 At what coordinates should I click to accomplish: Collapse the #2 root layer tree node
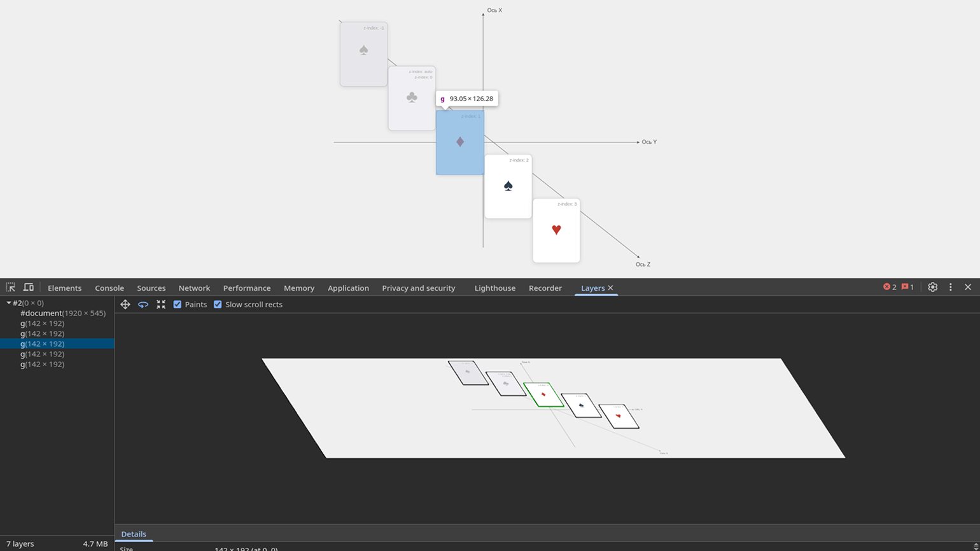[x=9, y=303]
